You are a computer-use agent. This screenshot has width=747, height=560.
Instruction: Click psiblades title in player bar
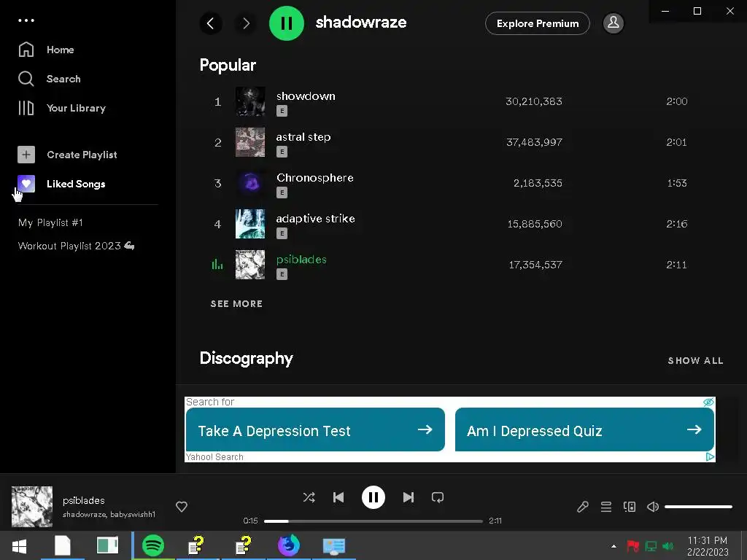coord(83,500)
